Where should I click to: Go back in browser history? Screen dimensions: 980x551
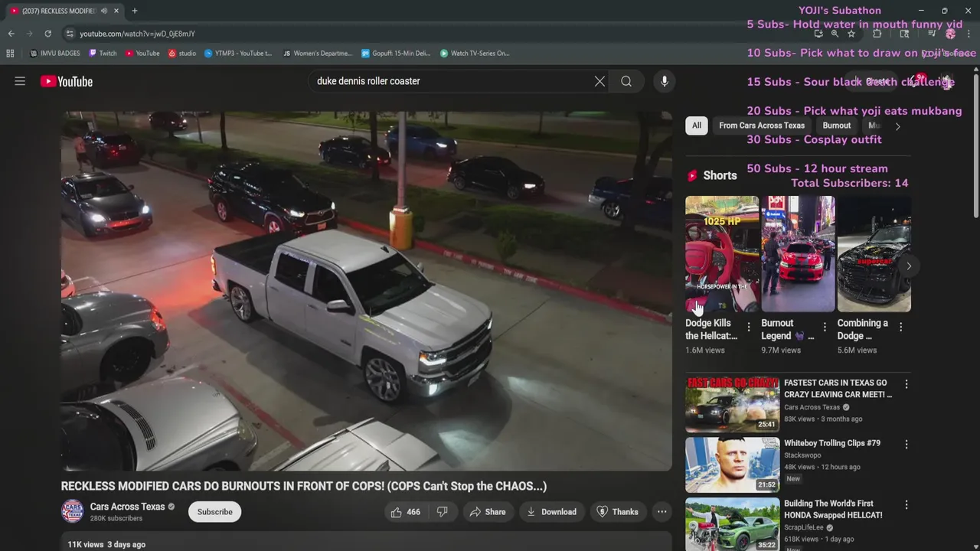click(x=11, y=34)
